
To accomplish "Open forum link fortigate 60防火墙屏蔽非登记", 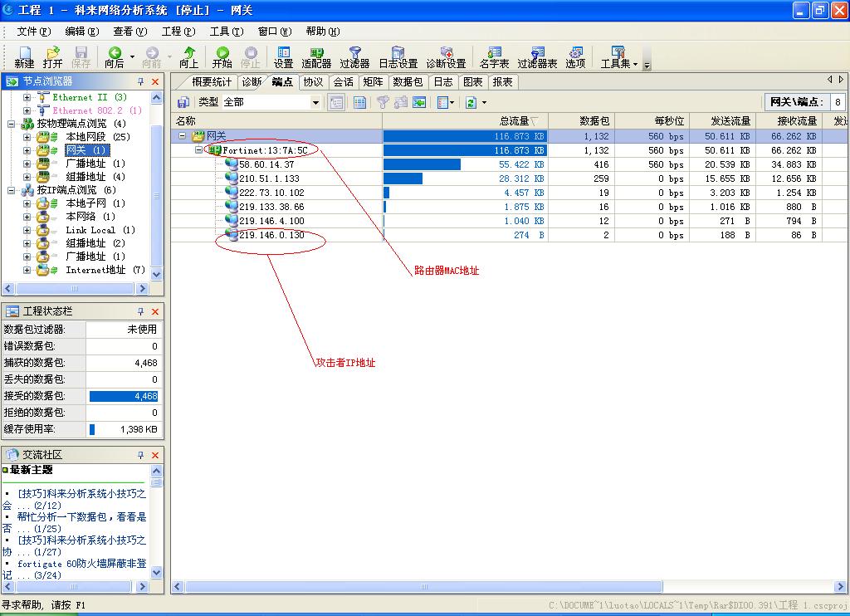I will click(81, 564).
